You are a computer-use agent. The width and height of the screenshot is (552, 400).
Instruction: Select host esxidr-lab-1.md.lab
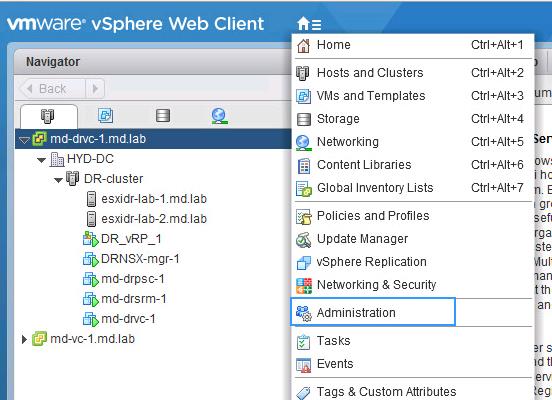tap(154, 199)
